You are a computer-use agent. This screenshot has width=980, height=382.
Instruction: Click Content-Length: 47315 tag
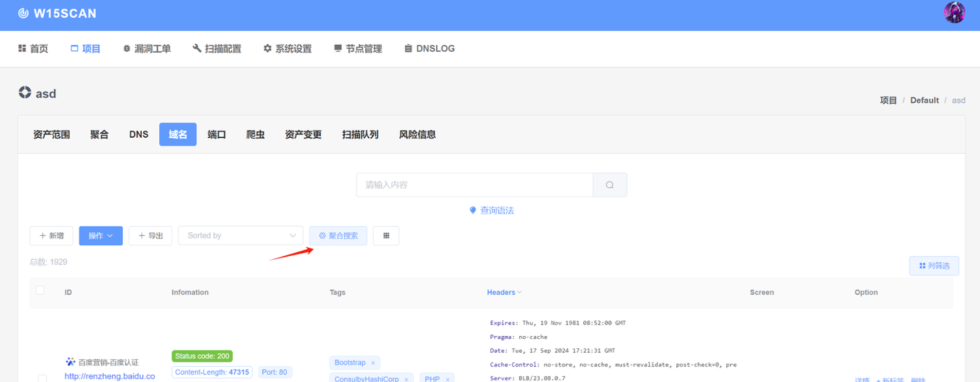[212, 372]
